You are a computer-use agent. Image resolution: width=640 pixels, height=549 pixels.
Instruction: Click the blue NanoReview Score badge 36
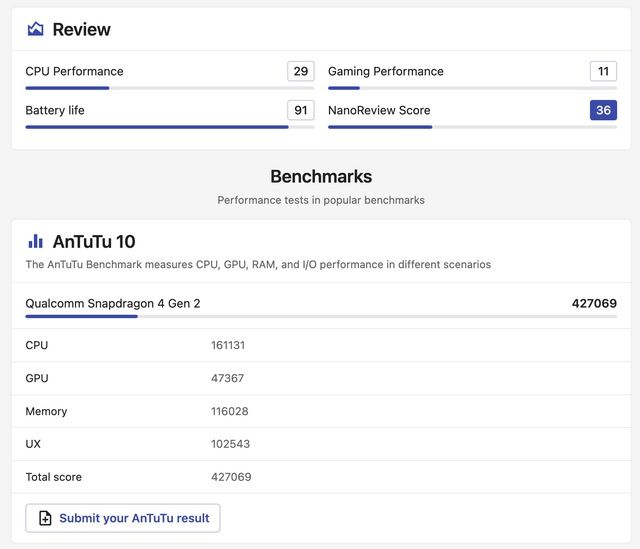603,110
